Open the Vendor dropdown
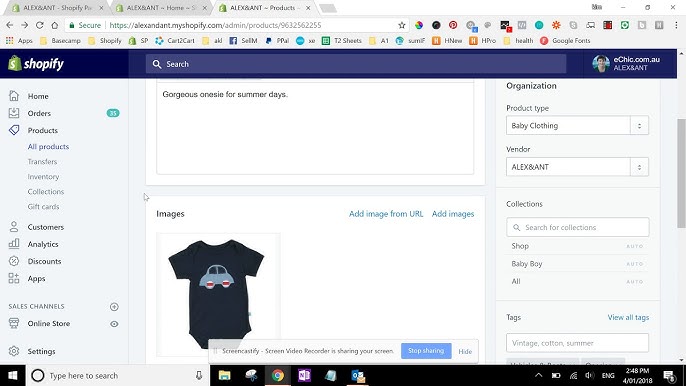 (577, 167)
